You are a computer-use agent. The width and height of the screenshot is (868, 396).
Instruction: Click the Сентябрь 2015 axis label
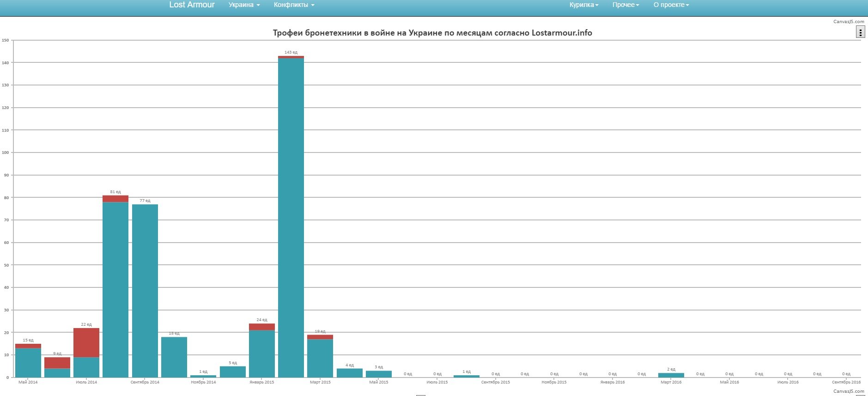pos(496,382)
